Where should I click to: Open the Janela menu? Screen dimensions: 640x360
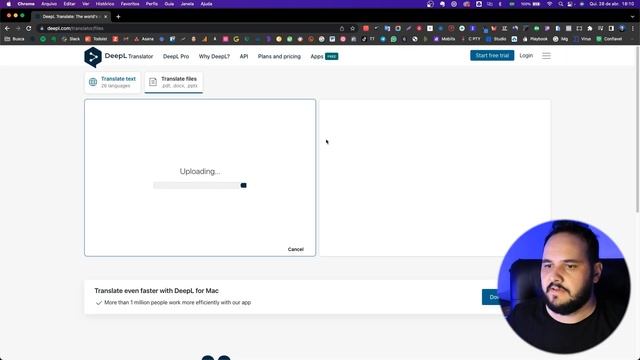pyautogui.click(x=187, y=4)
